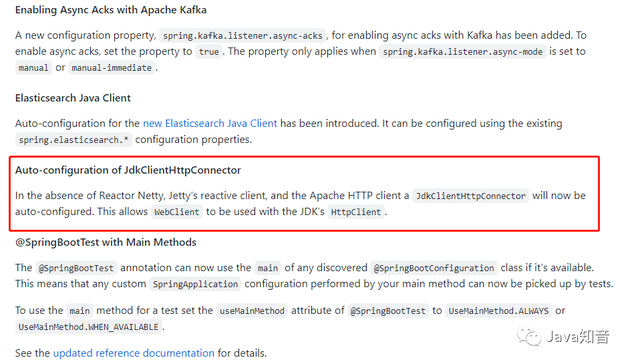Click the spring.kafka.listener.async-mode code tag
Screen dimensions: 630x364
click(462, 52)
